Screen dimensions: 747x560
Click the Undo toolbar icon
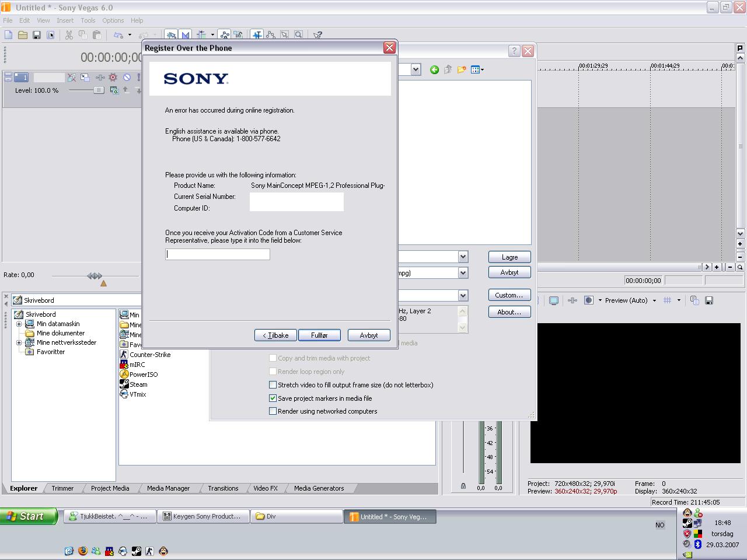coord(118,35)
